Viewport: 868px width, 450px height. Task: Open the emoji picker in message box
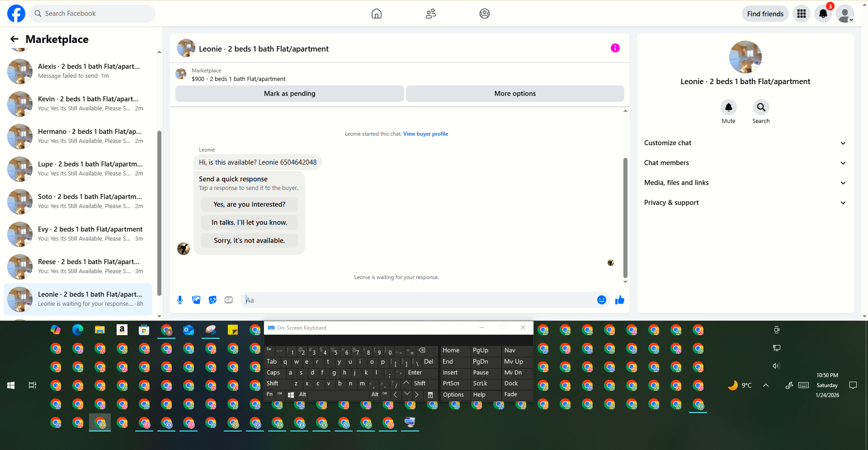(x=602, y=300)
